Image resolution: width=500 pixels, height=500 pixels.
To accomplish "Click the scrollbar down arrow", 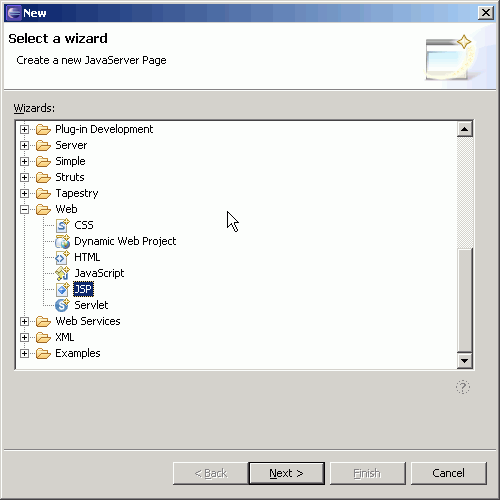I will pos(465,360).
